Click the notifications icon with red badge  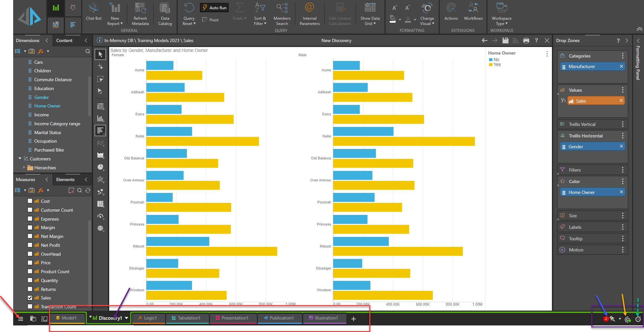pyautogui.click(x=609, y=319)
